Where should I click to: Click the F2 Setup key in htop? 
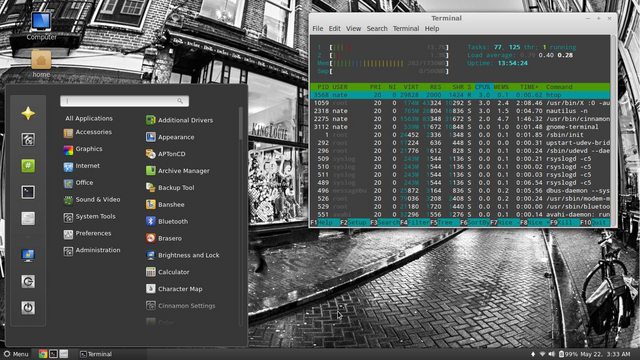pyautogui.click(x=354, y=222)
